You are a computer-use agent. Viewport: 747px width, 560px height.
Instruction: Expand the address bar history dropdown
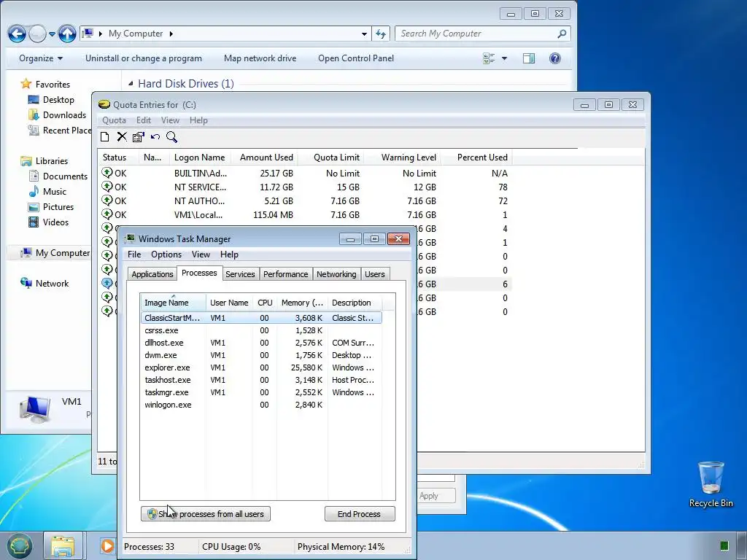pyautogui.click(x=364, y=34)
